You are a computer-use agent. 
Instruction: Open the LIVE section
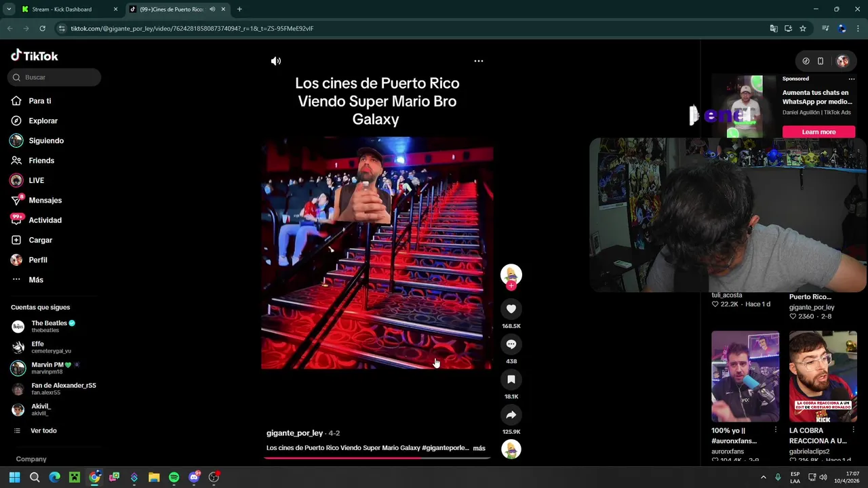(x=36, y=180)
